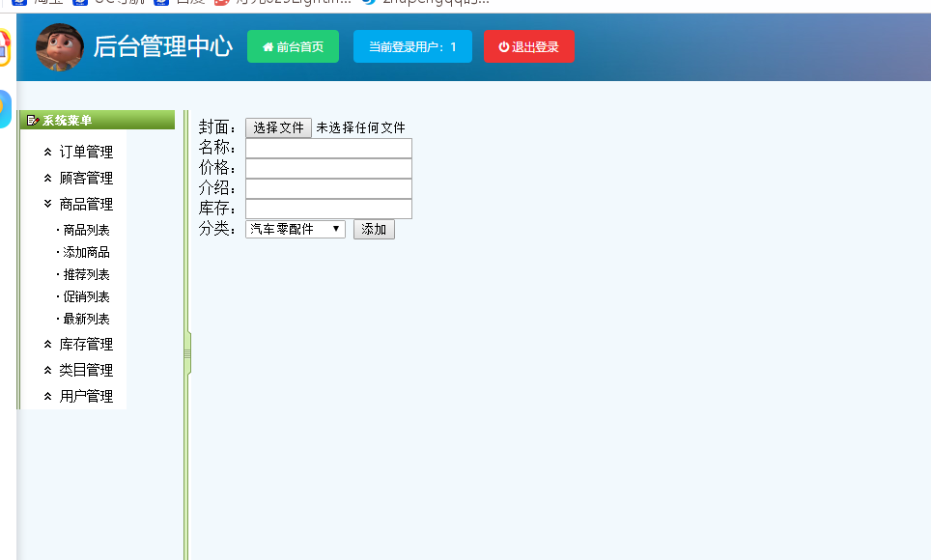Open 最新列表 submenu item
Image resolution: width=931 pixels, height=560 pixels.
click(x=86, y=319)
